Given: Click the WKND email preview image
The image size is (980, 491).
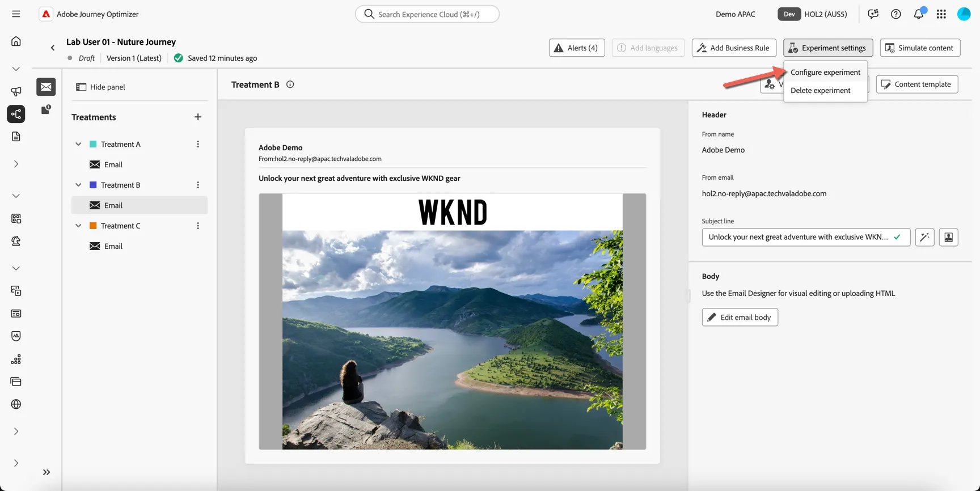Looking at the screenshot, I should [x=453, y=321].
